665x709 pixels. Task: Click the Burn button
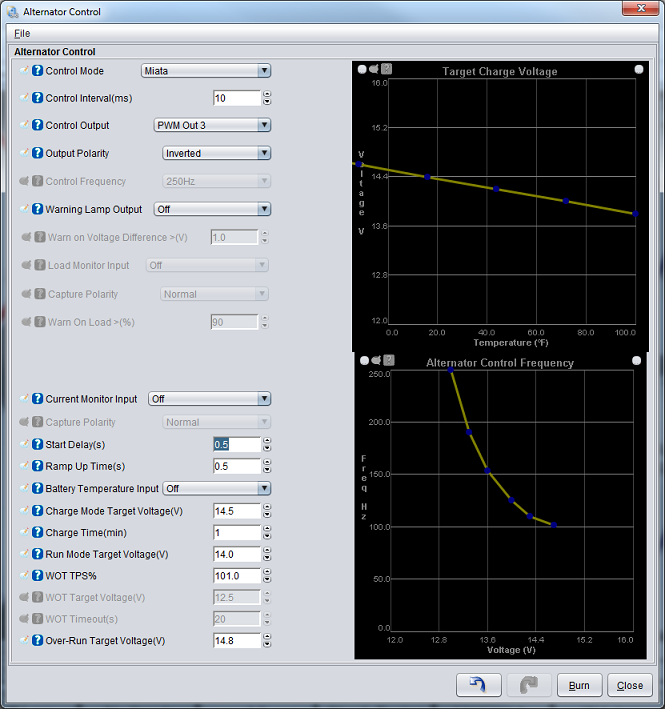(579, 686)
